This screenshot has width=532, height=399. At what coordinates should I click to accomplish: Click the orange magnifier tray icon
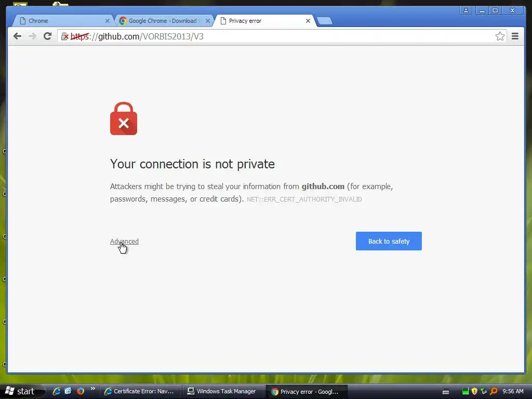click(x=494, y=391)
